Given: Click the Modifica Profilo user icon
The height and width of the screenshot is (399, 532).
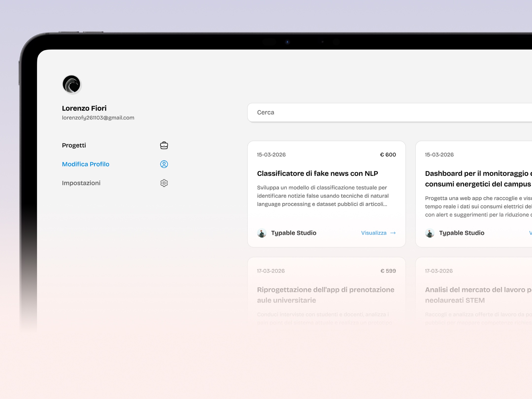Looking at the screenshot, I should 164,164.
